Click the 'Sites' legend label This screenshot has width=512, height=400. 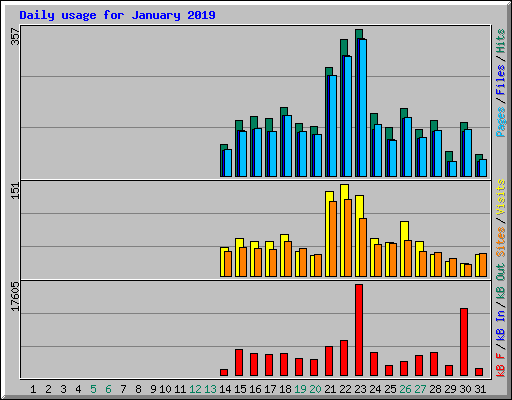point(500,242)
